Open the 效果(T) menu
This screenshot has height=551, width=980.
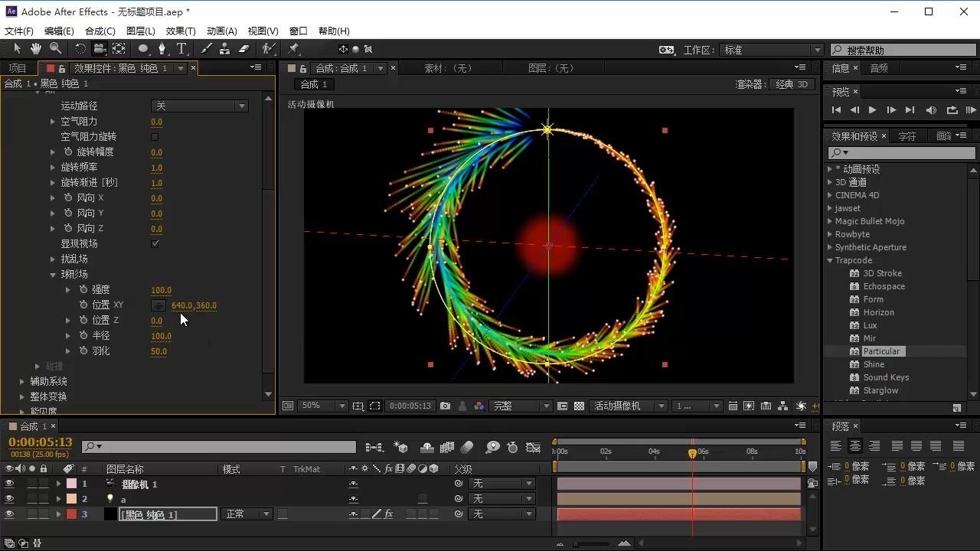point(181,31)
